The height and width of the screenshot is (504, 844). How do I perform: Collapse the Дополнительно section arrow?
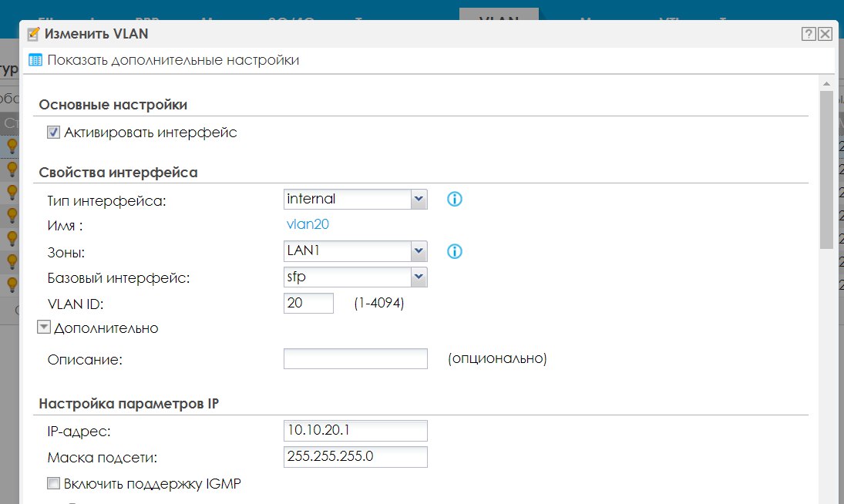(44, 327)
